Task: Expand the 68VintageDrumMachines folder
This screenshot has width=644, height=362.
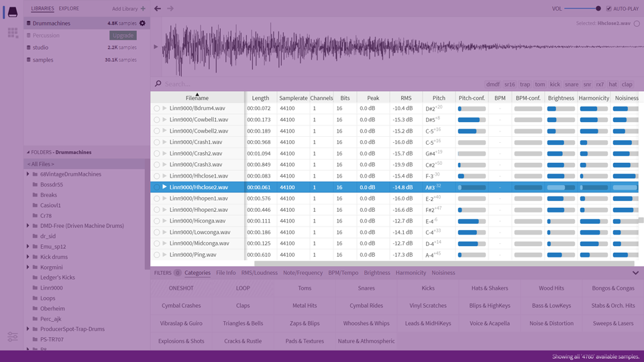Action: click(x=28, y=174)
